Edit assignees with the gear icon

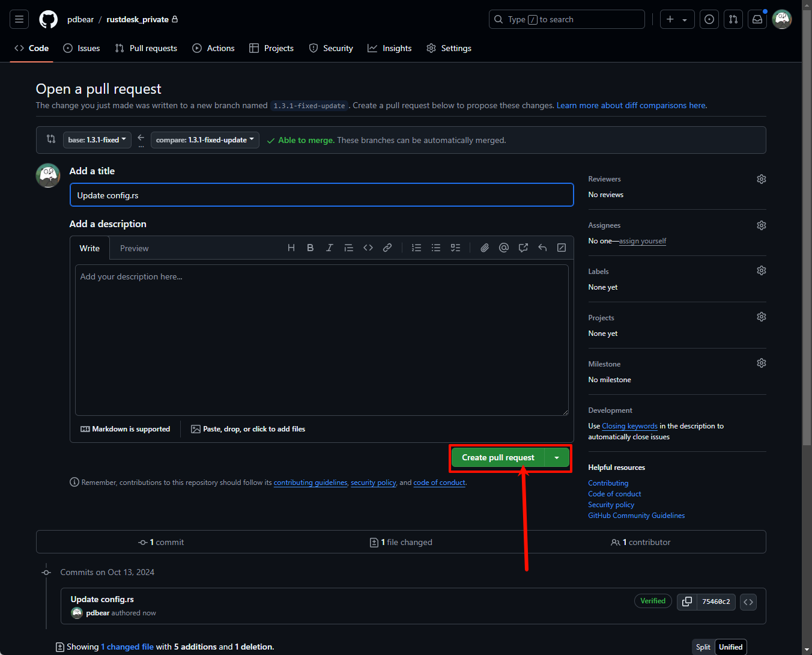click(762, 225)
